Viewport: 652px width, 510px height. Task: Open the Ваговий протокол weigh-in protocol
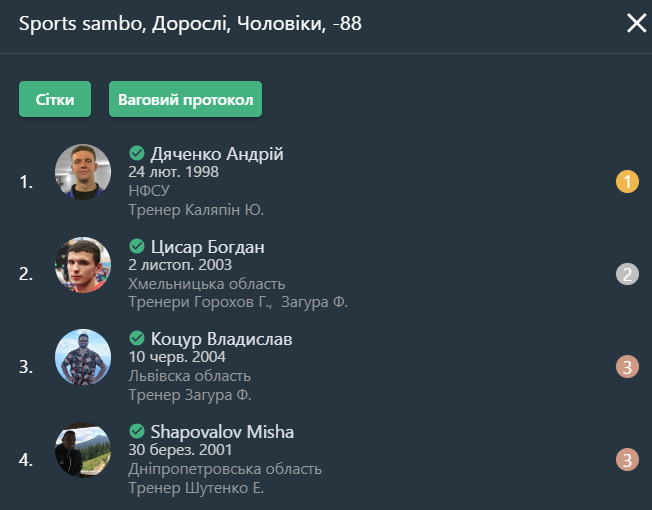tap(185, 99)
